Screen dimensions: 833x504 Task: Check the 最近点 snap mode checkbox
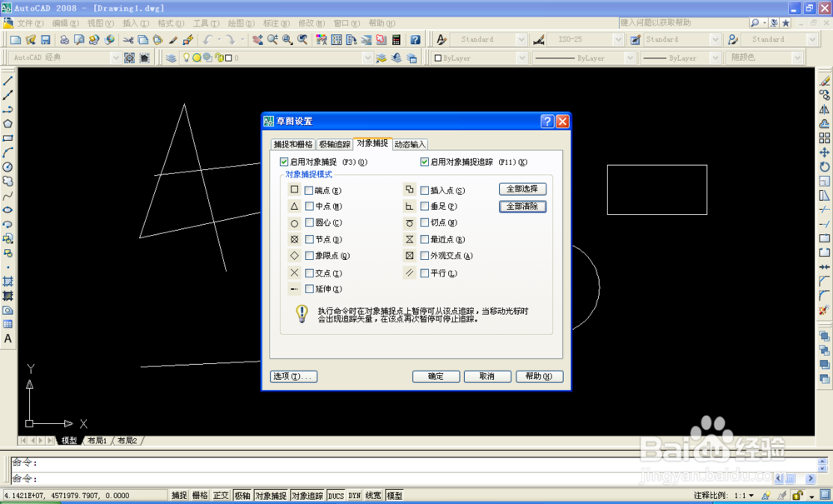pyautogui.click(x=424, y=240)
